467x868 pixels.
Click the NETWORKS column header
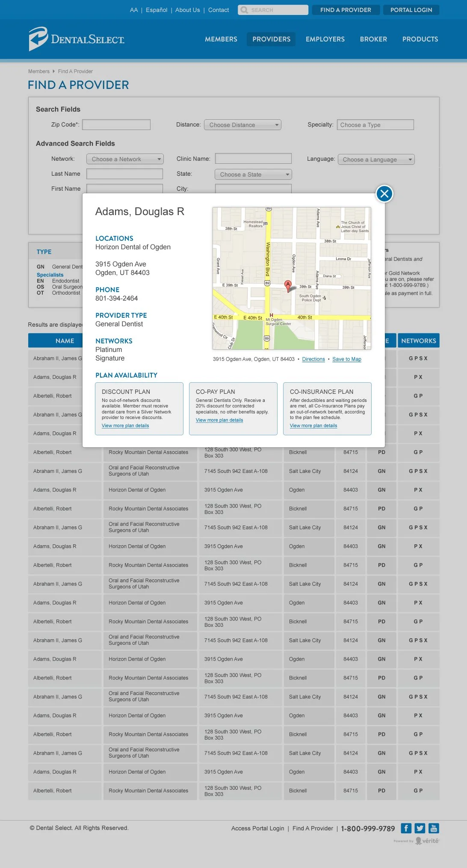(418, 341)
